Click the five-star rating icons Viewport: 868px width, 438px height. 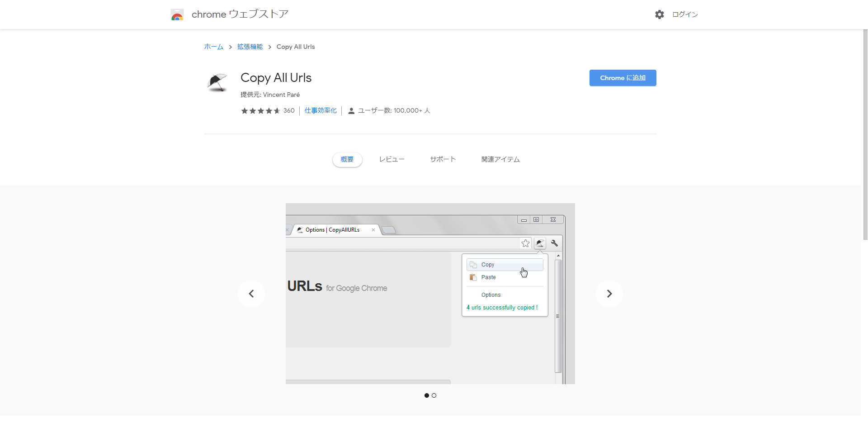click(x=260, y=111)
